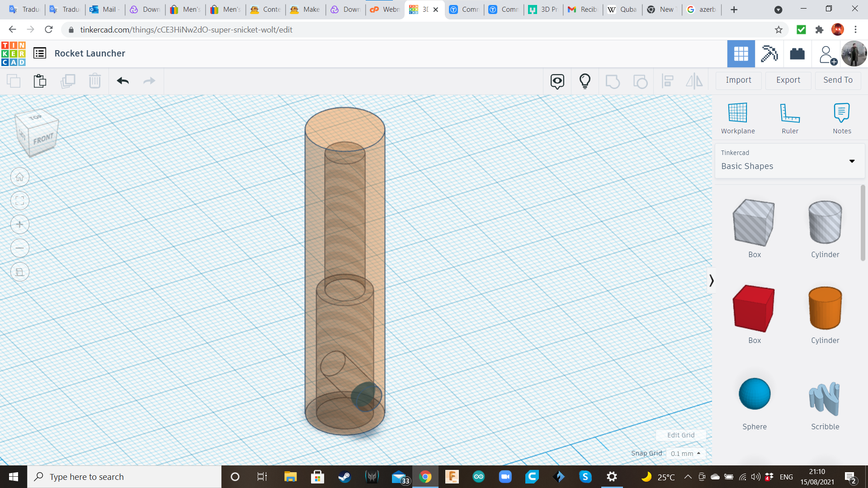868x488 pixels.
Task: Open the Blocks mode pickaxe icon
Action: (769, 54)
